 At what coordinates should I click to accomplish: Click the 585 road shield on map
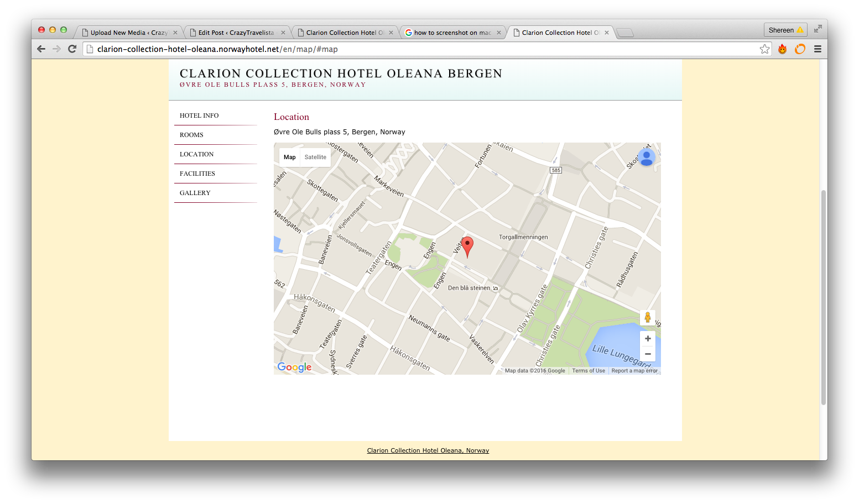click(556, 170)
